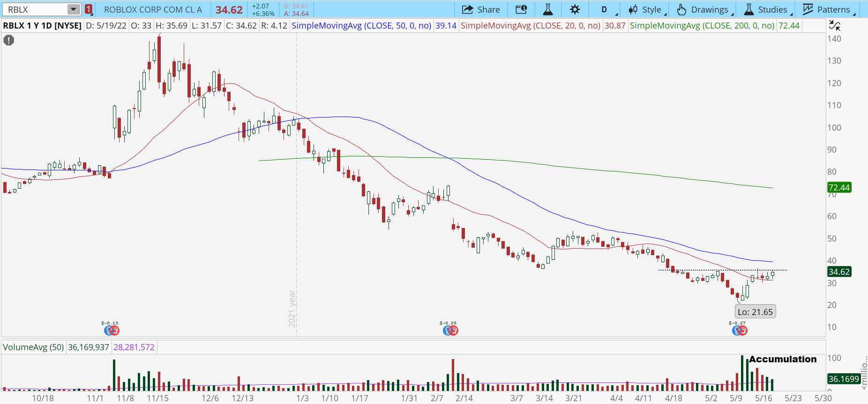The height and width of the screenshot is (404, 868).
Task: Open chart settings gear icon
Action: pyautogui.click(x=575, y=9)
